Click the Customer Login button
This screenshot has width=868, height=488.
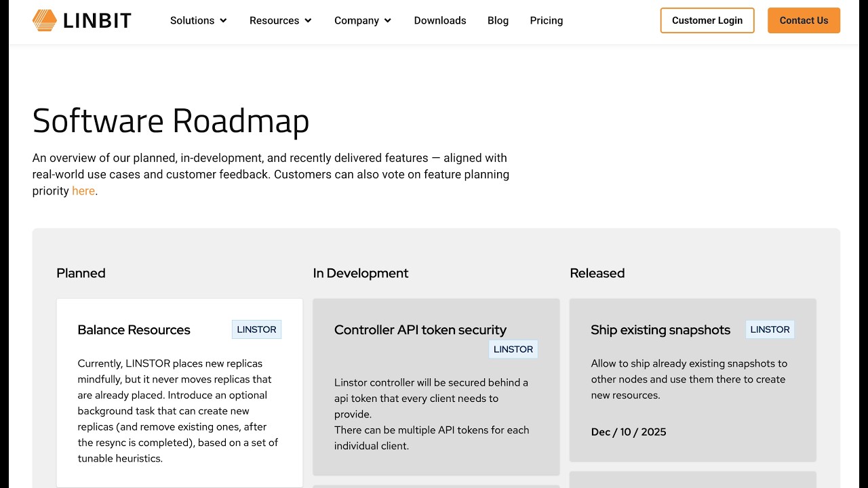(707, 20)
